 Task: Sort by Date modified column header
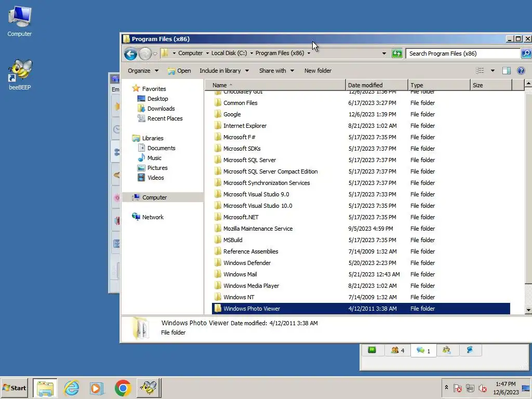pyautogui.click(x=377, y=85)
